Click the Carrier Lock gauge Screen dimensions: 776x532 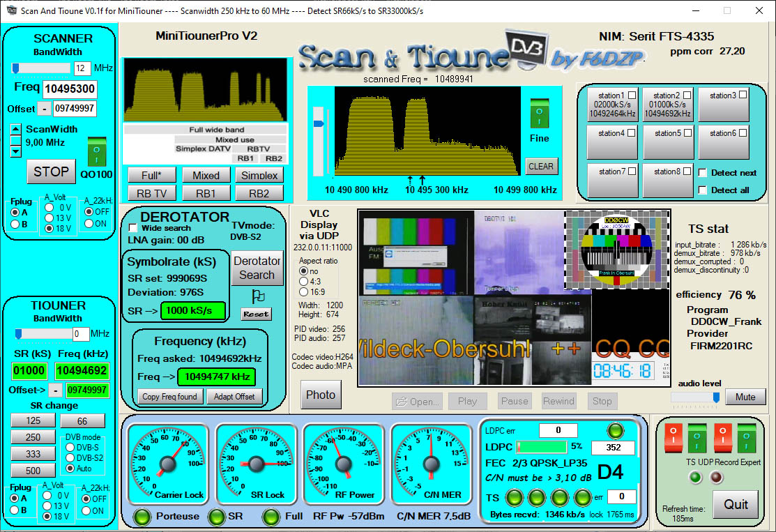tap(167, 464)
